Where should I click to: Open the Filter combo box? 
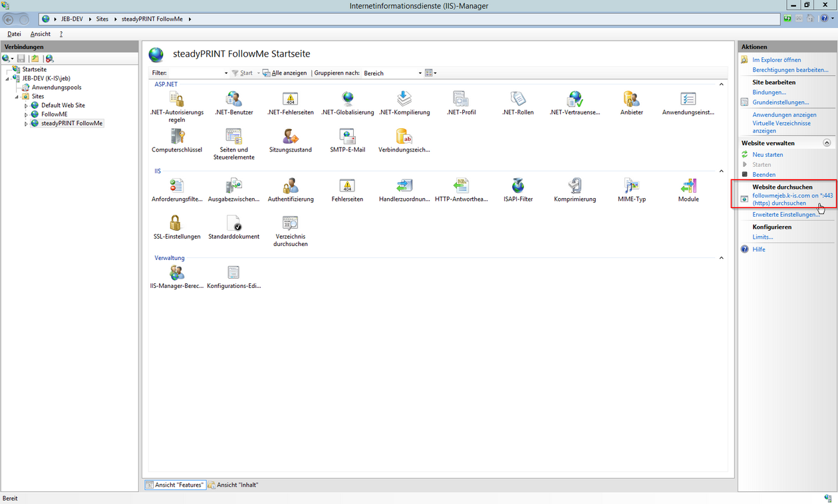[x=198, y=73]
